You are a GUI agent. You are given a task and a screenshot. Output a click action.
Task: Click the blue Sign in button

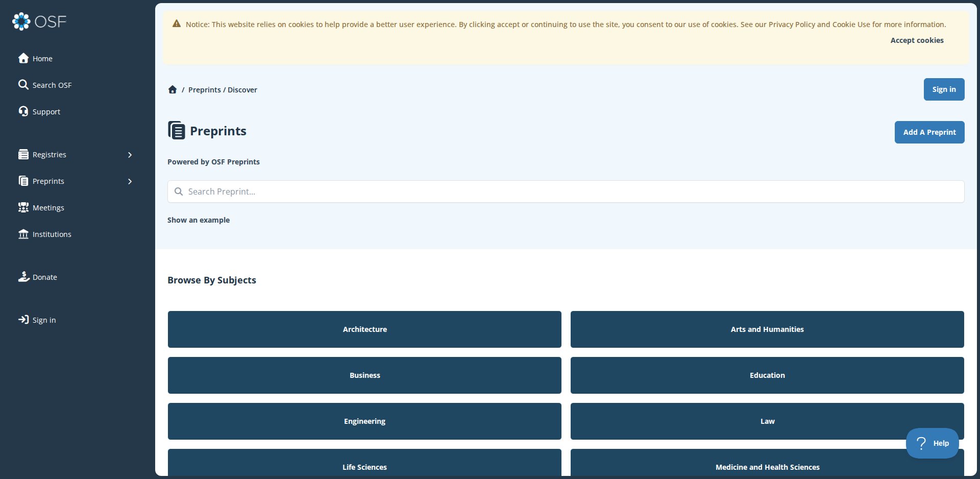click(944, 89)
